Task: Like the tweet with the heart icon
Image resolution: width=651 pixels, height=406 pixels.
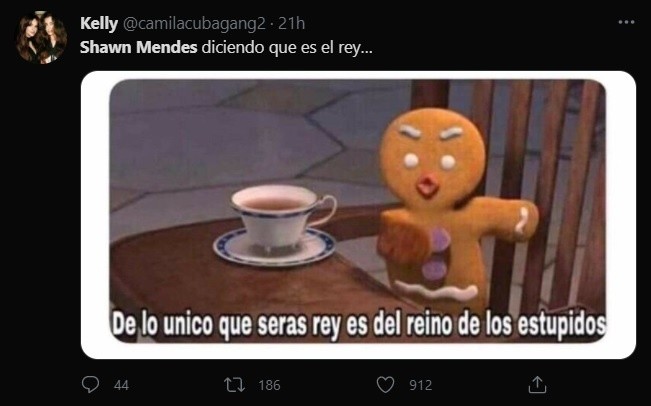Action: click(x=385, y=384)
